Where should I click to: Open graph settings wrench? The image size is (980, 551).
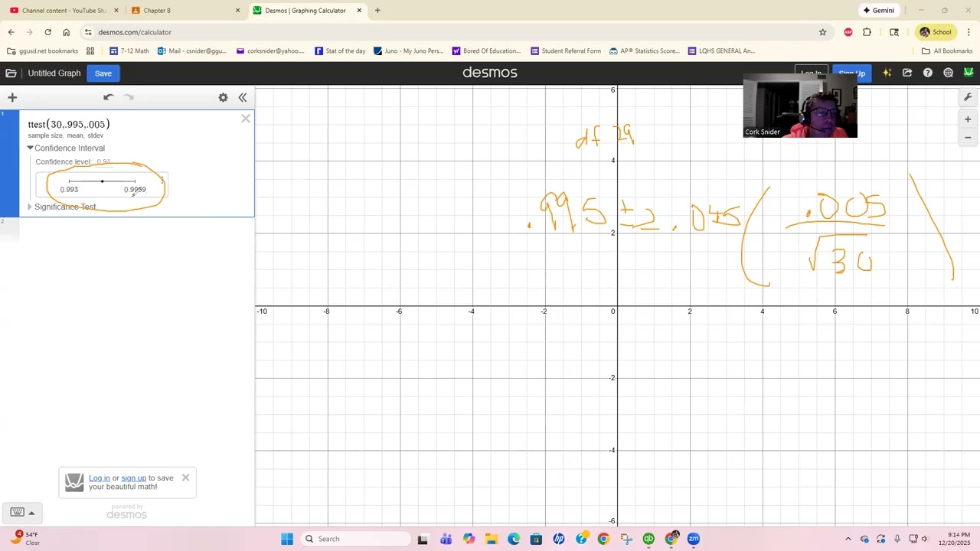[968, 97]
